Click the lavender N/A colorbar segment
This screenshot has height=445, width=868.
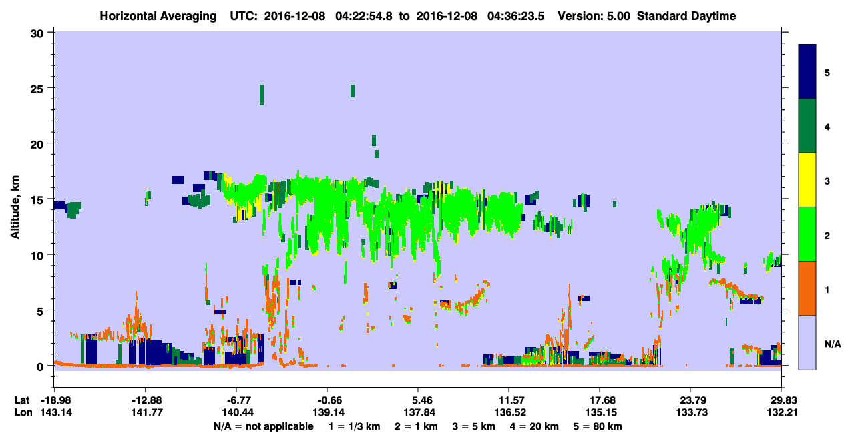click(x=808, y=342)
